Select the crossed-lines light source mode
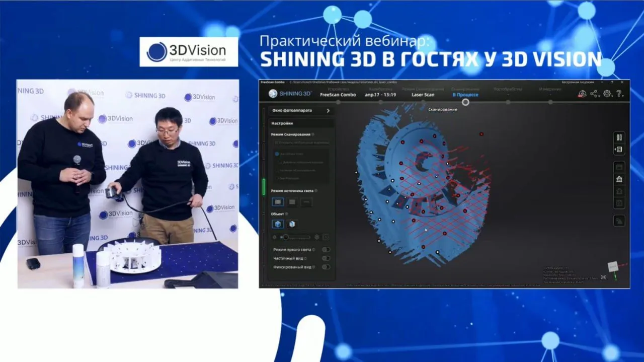The height and width of the screenshot is (362, 644). coord(278,202)
